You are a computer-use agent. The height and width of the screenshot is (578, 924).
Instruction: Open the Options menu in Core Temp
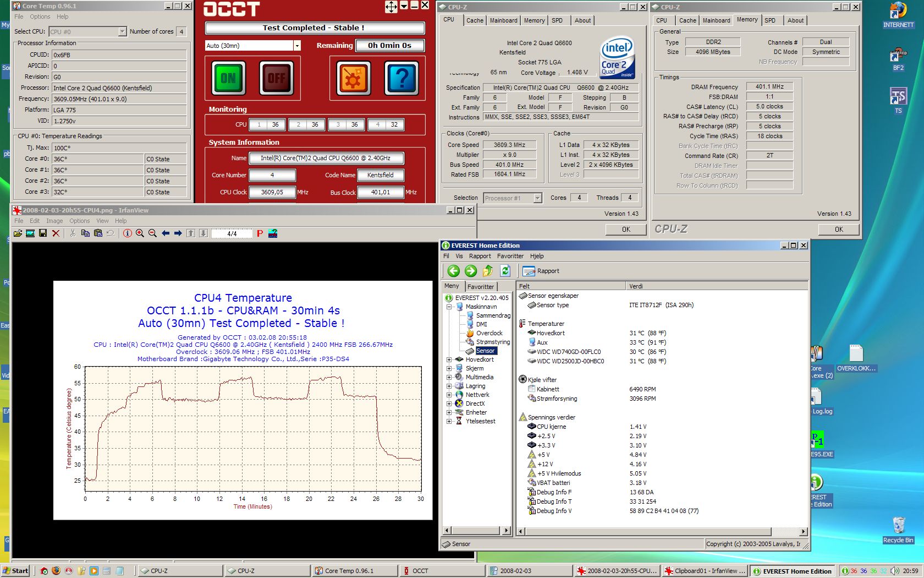click(40, 17)
